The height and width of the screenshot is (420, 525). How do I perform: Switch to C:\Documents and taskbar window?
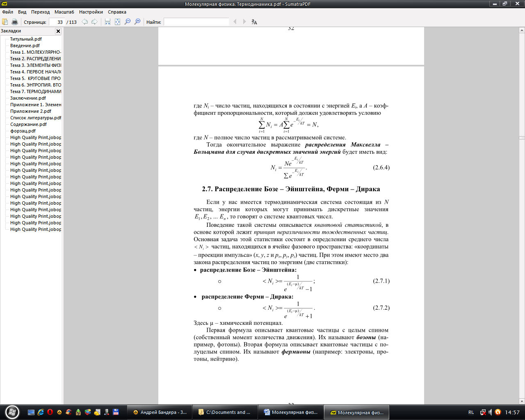(x=225, y=412)
